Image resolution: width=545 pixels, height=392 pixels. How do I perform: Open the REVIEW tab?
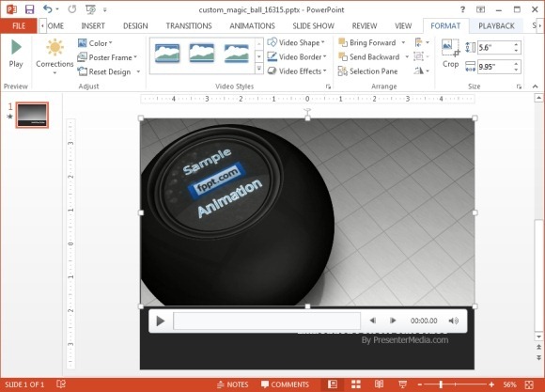tap(365, 26)
